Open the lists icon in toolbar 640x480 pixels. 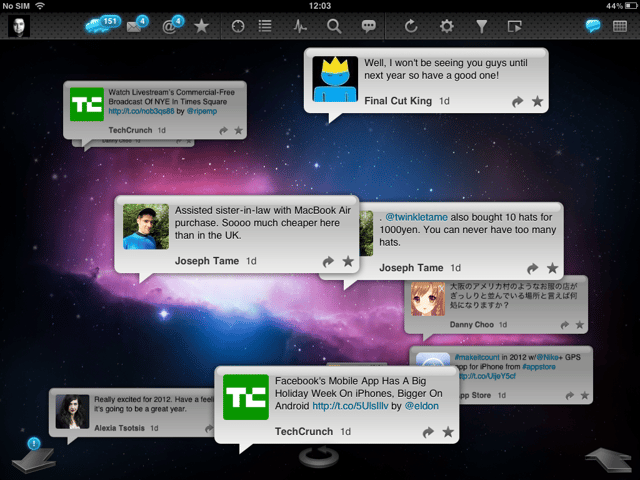[265, 26]
